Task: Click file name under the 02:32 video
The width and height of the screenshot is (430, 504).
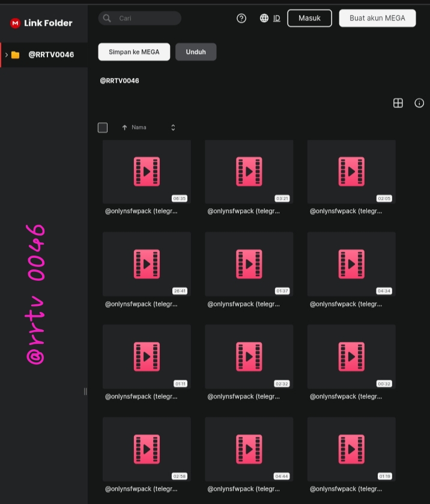Action: coord(243,397)
